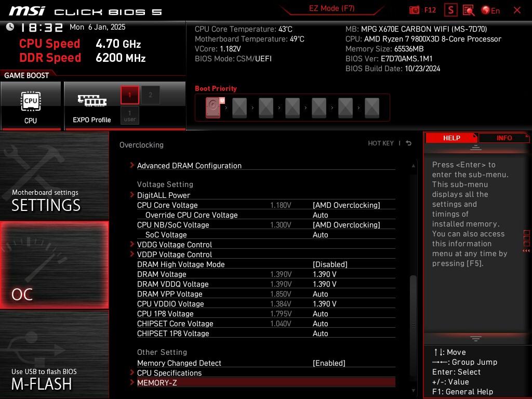Click the back arrow next to HOT KEY
This screenshot has width=532, height=399.
pyautogui.click(x=408, y=143)
